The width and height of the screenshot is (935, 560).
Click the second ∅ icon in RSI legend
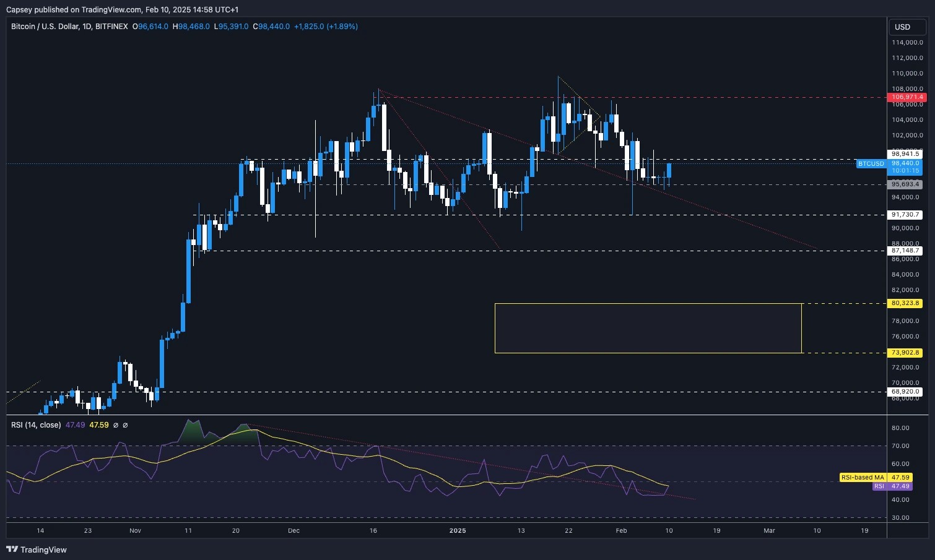[126, 425]
